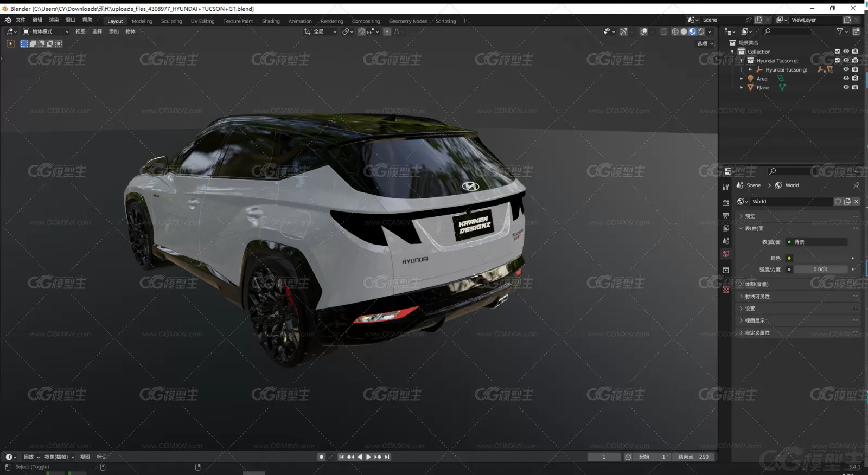The width and height of the screenshot is (868, 475).
Task: Toggle auto keying record button in timeline
Action: [x=321, y=457]
